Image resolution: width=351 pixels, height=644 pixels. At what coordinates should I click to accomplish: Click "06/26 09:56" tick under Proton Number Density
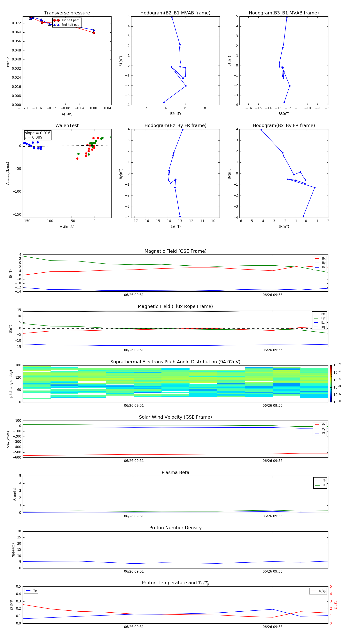tap(273, 571)
